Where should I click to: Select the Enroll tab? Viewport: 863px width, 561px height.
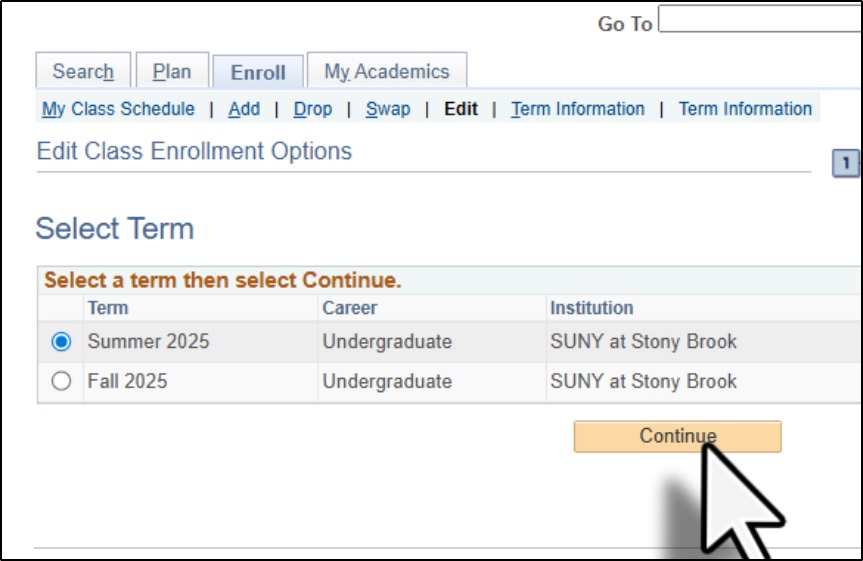point(258,72)
